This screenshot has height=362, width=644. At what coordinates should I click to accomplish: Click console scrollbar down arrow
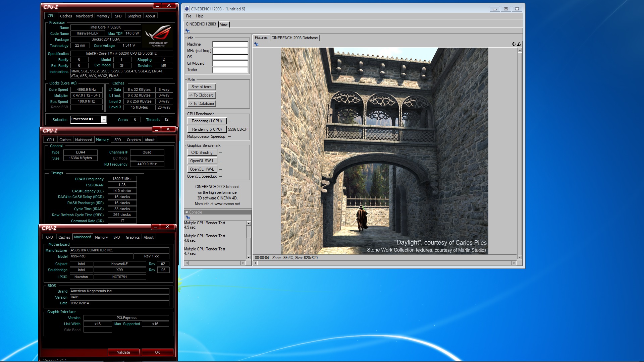click(249, 257)
